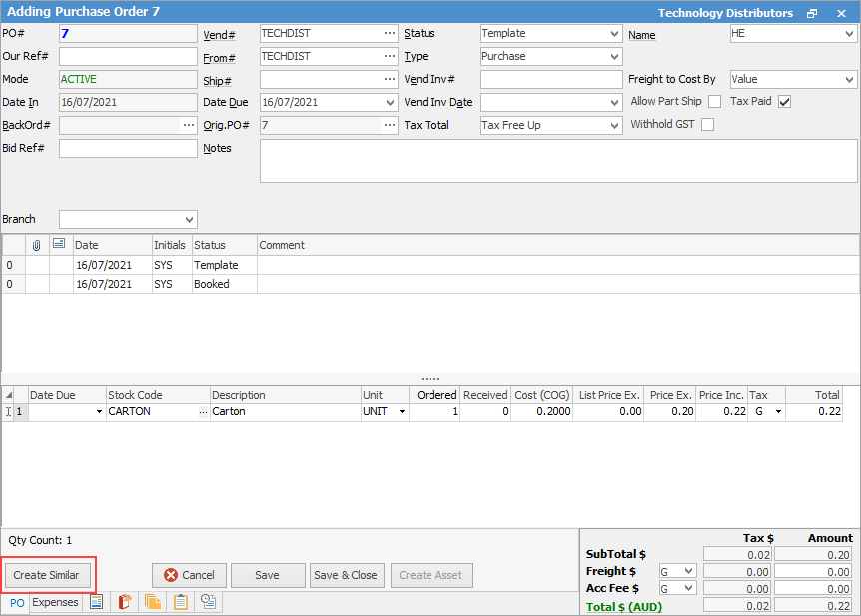Uncheck the Tax Paid checkbox
The width and height of the screenshot is (861, 616).
pyautogui.click(x=784, y=102)
